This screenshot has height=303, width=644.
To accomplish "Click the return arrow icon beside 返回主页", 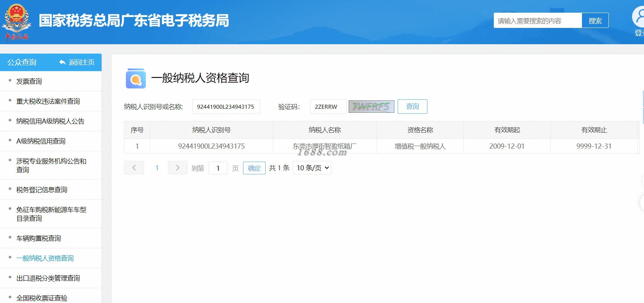I will [x=62, y=62].
